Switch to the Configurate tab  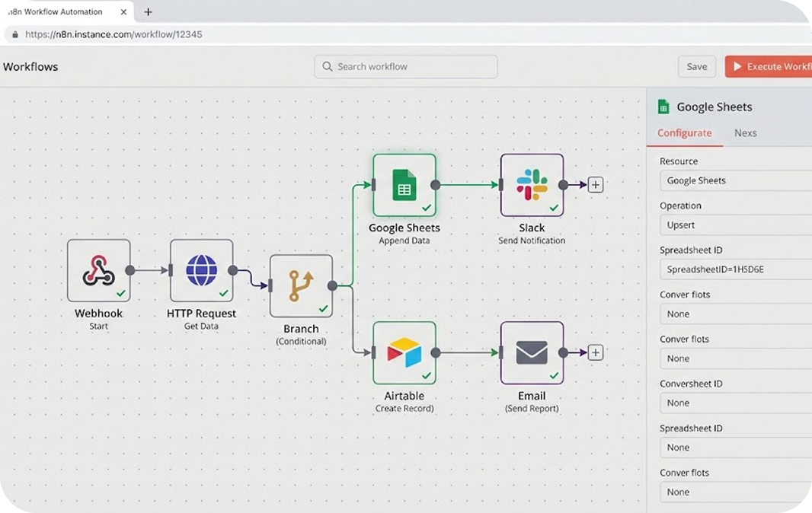click(684, 133)
